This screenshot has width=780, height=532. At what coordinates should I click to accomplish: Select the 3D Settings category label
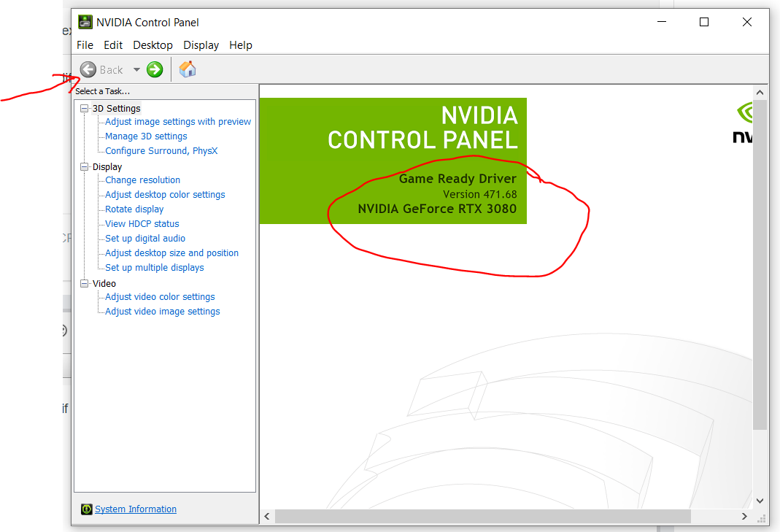click(x=117, y=109)
